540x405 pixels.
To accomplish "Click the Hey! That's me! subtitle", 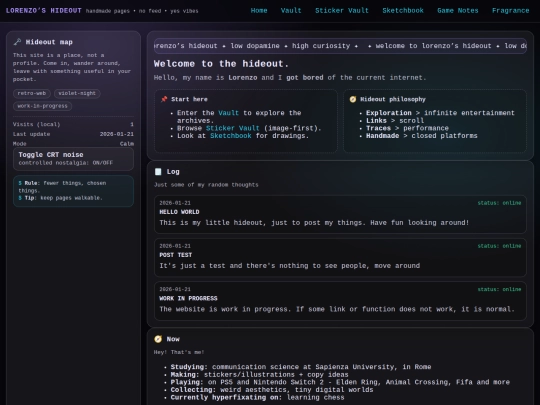I will [x=179, y=352].
